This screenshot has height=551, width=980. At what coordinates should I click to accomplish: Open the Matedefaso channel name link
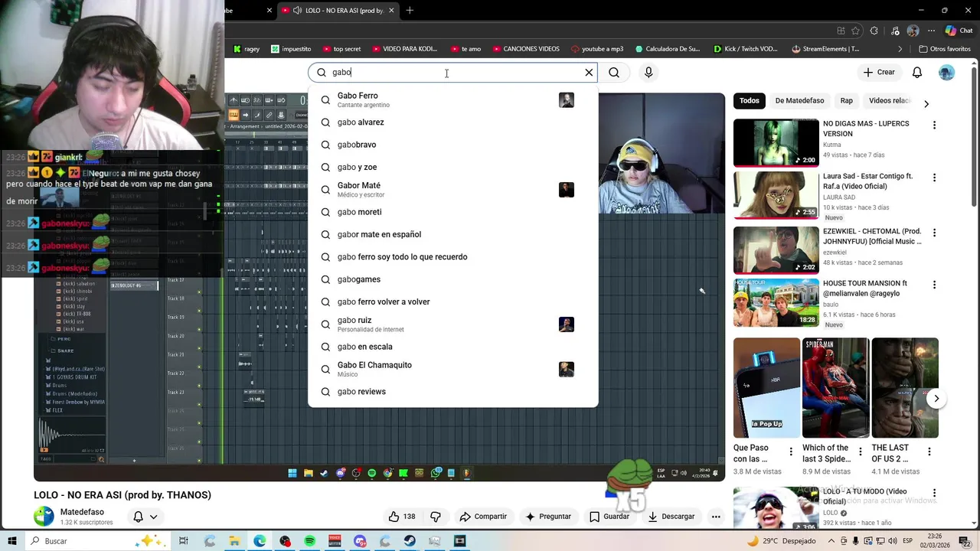82,512
